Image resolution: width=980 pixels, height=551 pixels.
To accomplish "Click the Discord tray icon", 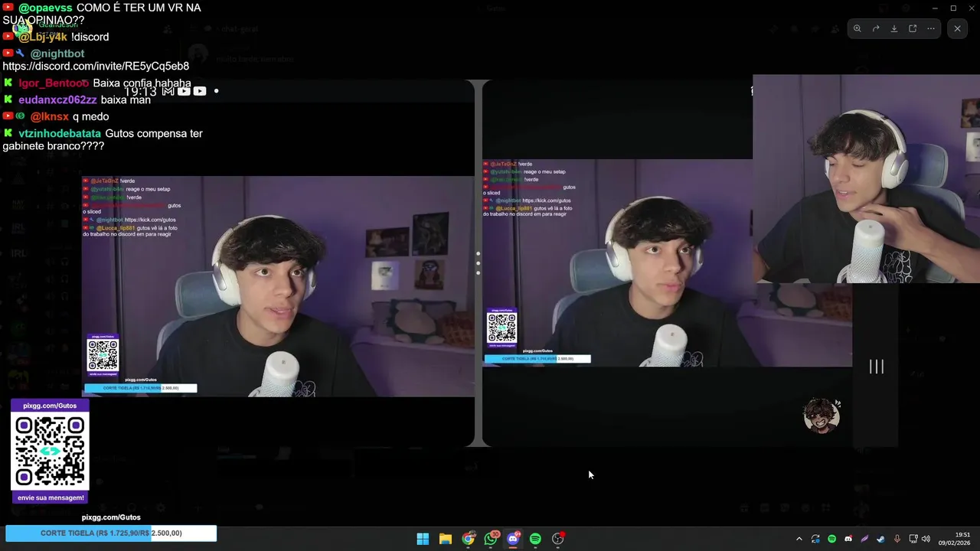I will [848, 539].
